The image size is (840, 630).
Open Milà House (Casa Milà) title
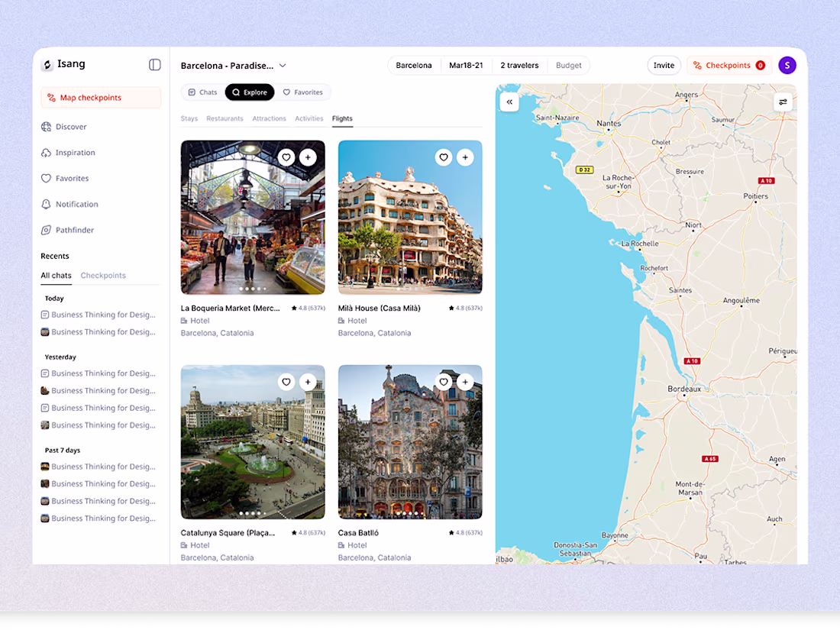[380, 308]
